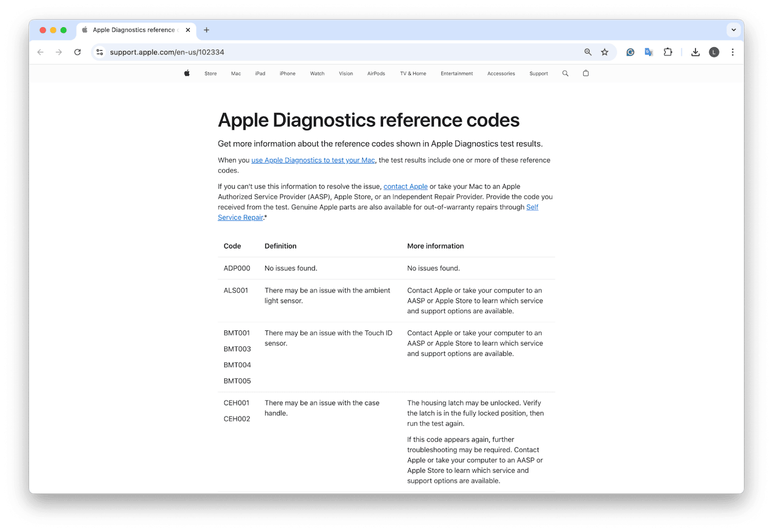Switch to the Apple Diagnostics reference tab
The image size is (773, 532).
134,29
